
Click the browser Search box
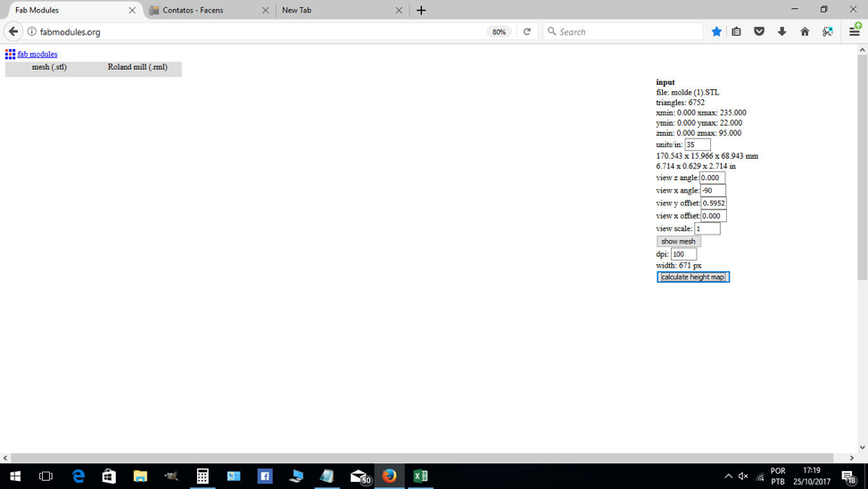click(x=623, y=31)
